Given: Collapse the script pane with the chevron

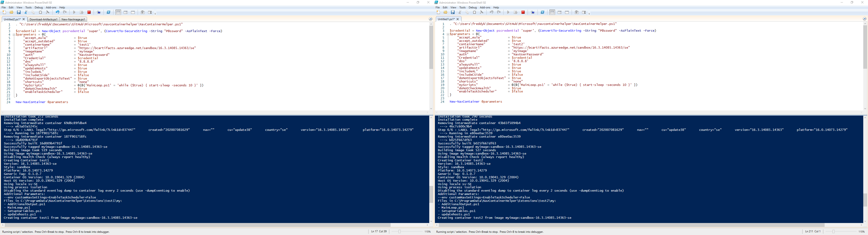Looking at the screenshot, I should [x=430, y=19].
